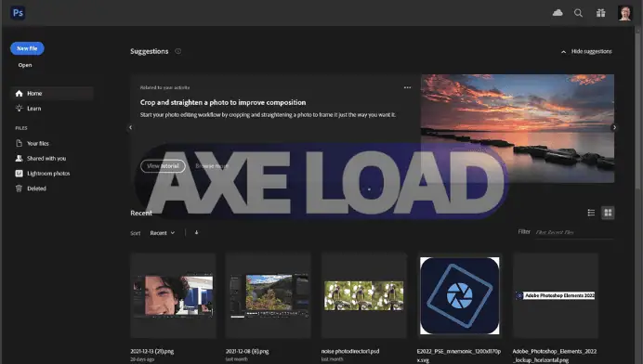The image size is (643, 364).
Task: Collapse suggestions with Hide suggestions
Action: tap(586, 51)
